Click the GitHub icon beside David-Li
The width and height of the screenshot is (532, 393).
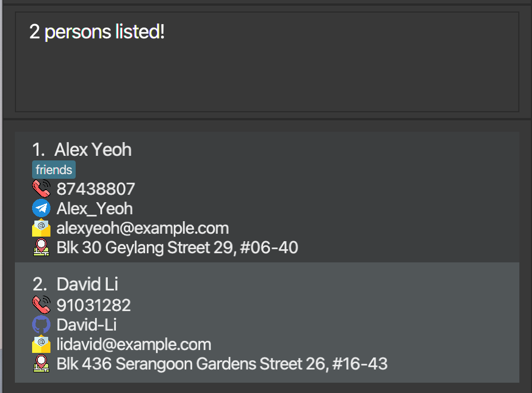[41, 324]
